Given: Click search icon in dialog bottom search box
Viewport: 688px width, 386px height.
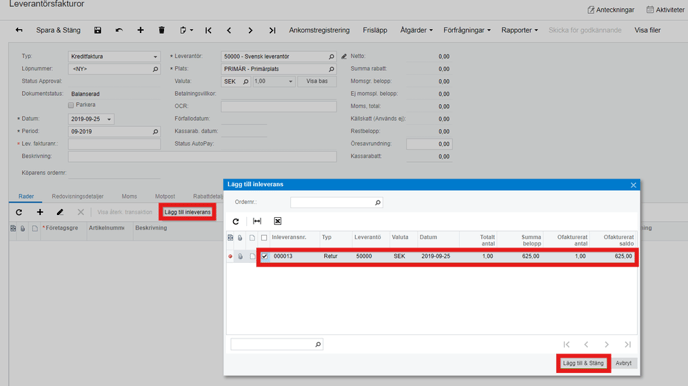Looking at the screenshot, I should coord(318,345).
